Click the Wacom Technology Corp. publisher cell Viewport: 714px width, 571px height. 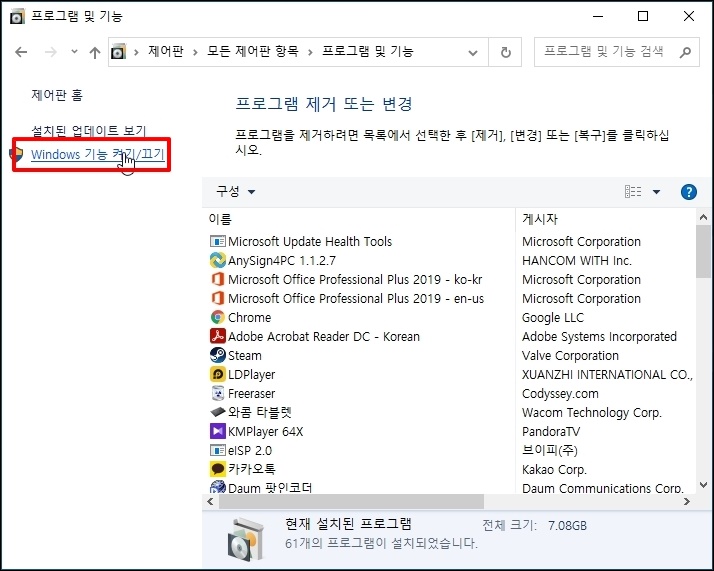pyautogui.click(x=592, y=413)
